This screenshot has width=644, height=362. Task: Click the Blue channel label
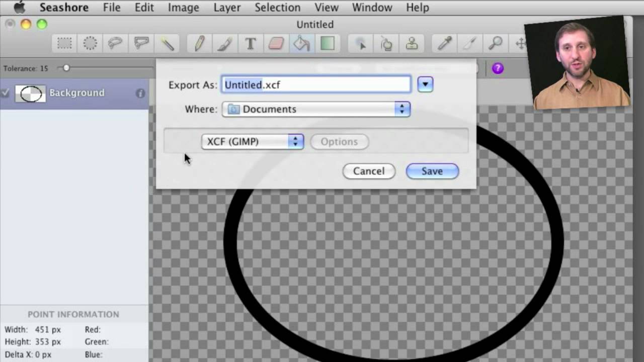pos(94,354)
